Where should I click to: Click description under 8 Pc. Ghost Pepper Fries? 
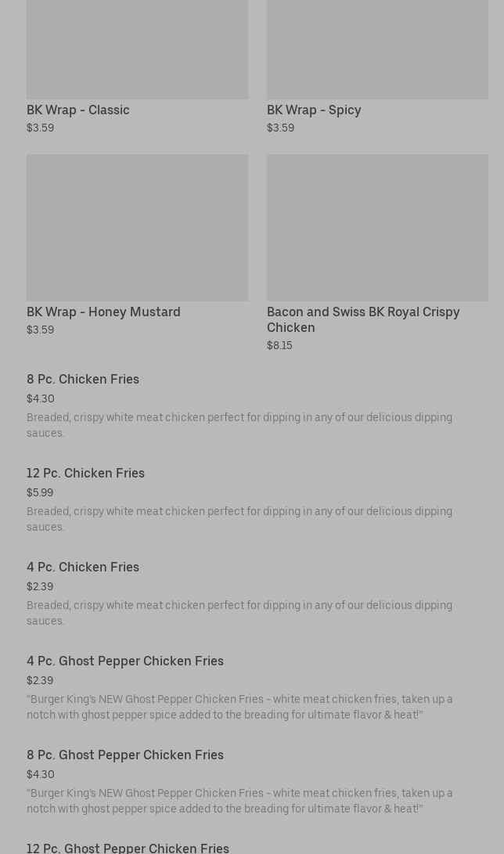click(x=239, y=801)
